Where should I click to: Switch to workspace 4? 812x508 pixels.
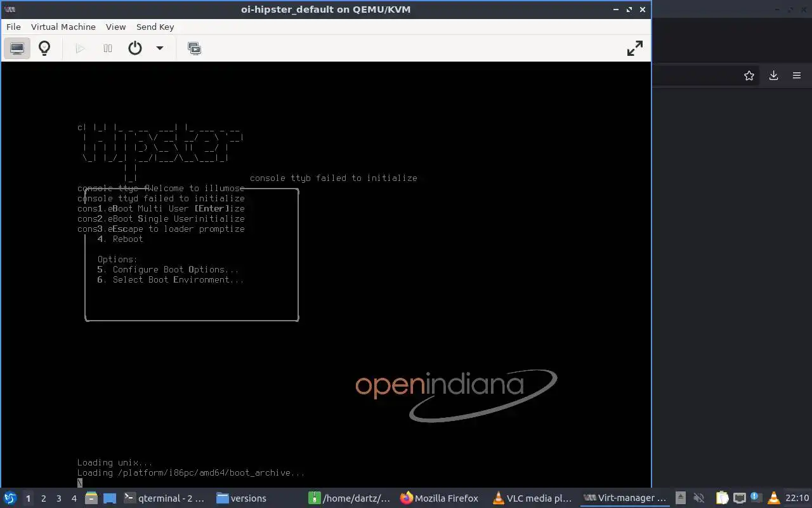[x=74, y=498]
